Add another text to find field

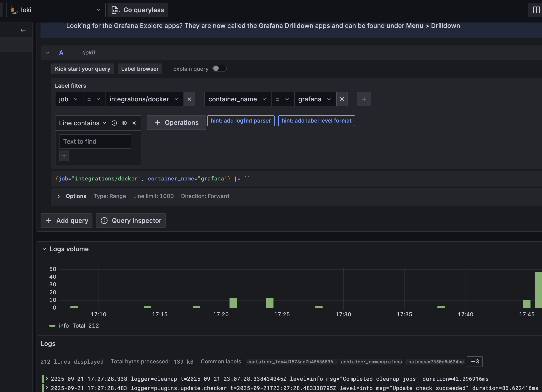tap(64, 156)
